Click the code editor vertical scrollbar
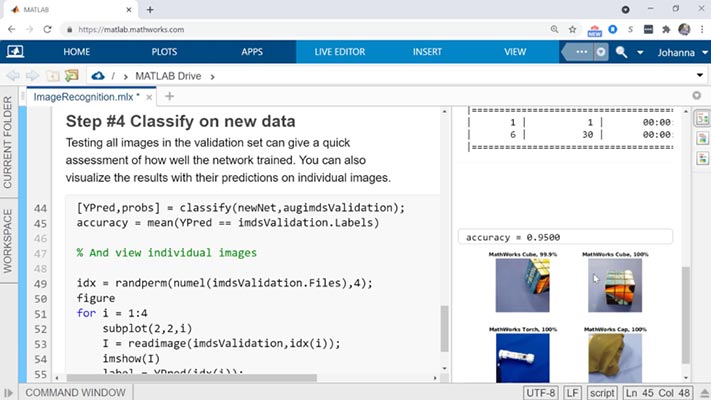This screenshot has width=711, height=400. pyautogui.click(x=444, y=328)
